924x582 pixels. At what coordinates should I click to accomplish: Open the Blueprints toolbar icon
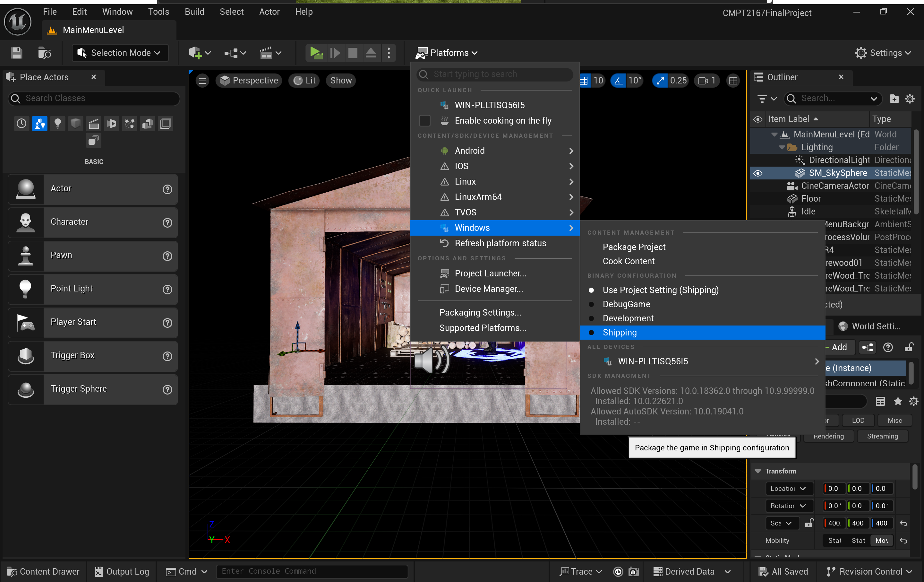pos(235,53)
